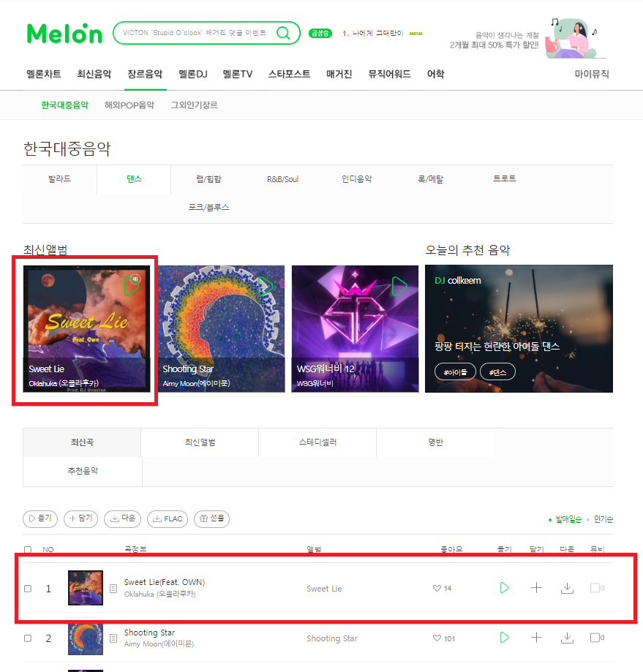The height and width of the screenshot is (672, 643).
Task: Click the FLAC download button
Action: coord(168,519)
